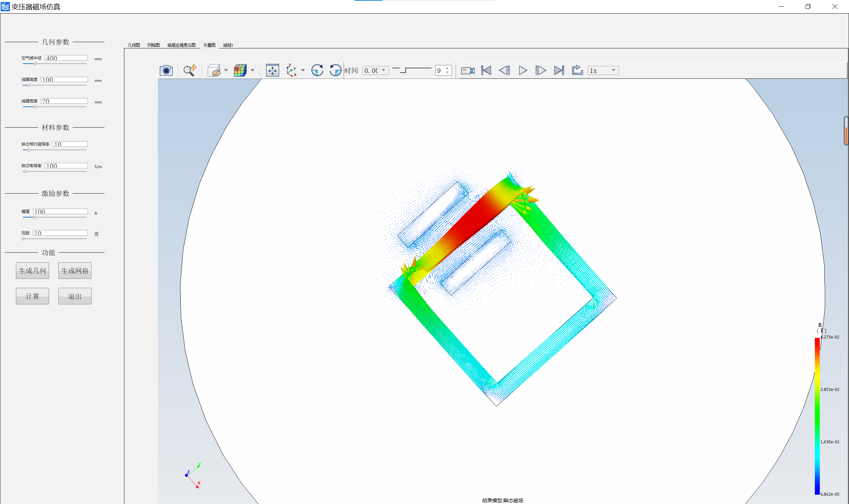849x504 pixels.
Task: Open the hide-object dropdown arrow
Action: 226,71
